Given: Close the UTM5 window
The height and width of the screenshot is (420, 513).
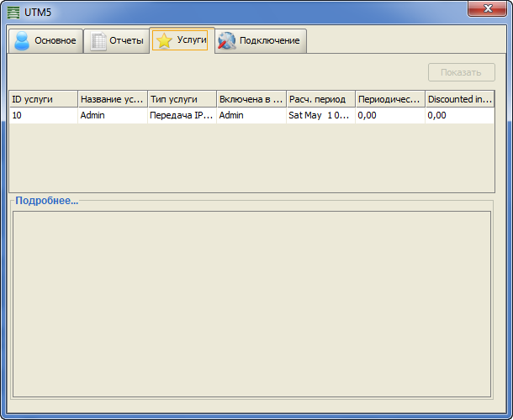Looking at the screenshot, I should point(491,8).
